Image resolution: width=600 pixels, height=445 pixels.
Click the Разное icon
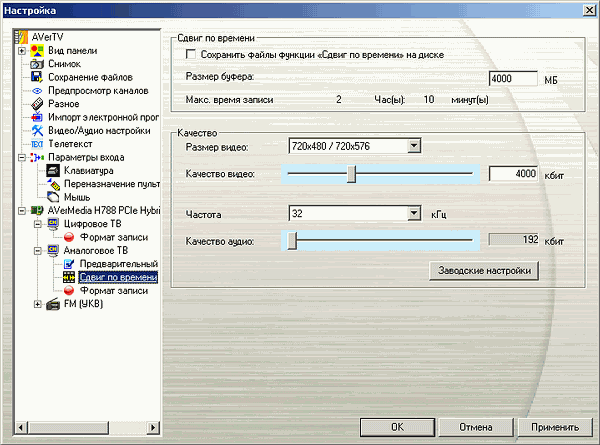[x=37, y=104]
